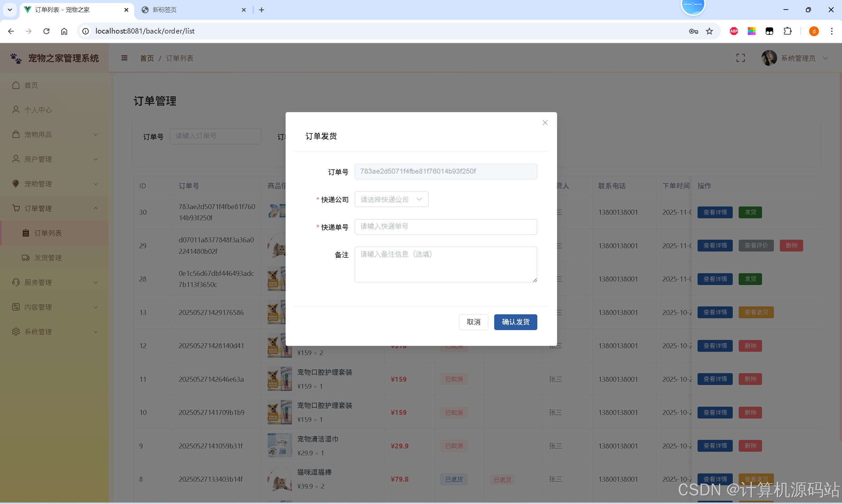Click the admin avatar picture
The image size is (842, 504).
point(769,58)
